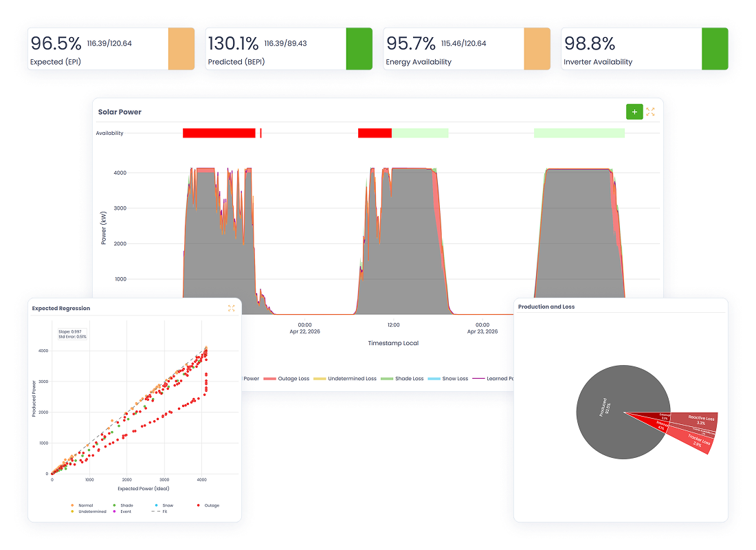Click the green plus icon on Solar Power panel
The image size is (756, 550).
click(634, 111)
